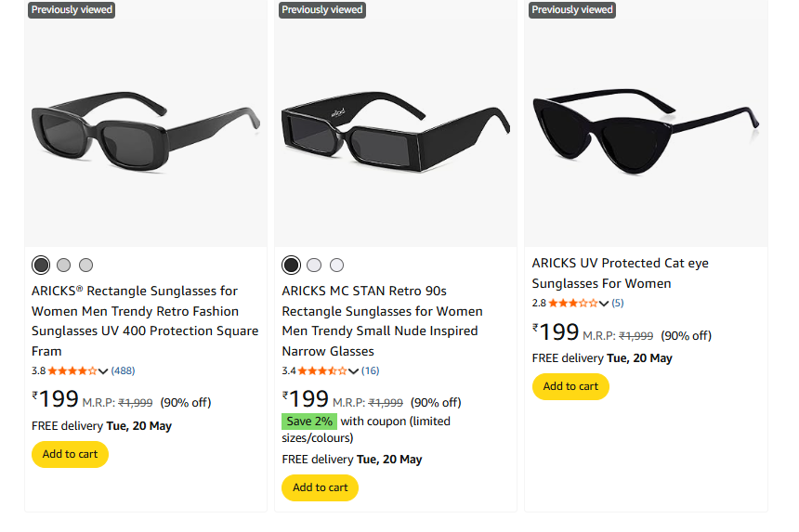Expand rating breakdown chevron for 3.4 stars
Screen dimensions: 799x532
click(353, 371)
